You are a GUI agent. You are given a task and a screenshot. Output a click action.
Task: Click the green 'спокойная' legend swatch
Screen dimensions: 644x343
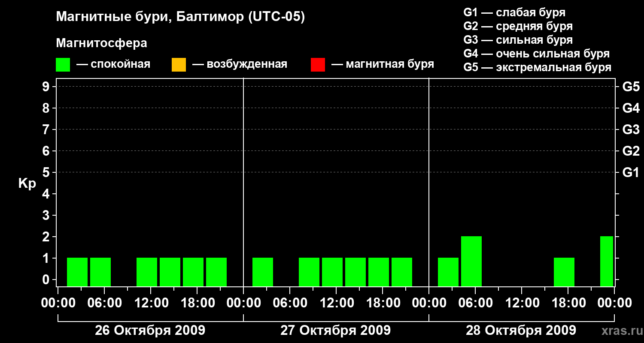click(63, 65)
